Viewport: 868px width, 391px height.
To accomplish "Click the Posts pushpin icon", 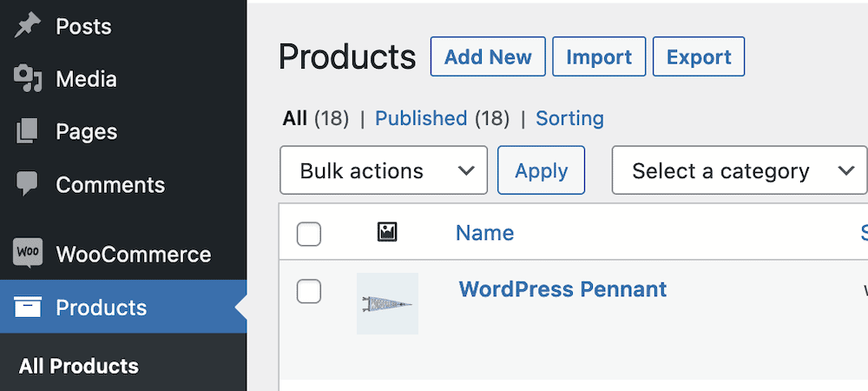I will point(28,27).
